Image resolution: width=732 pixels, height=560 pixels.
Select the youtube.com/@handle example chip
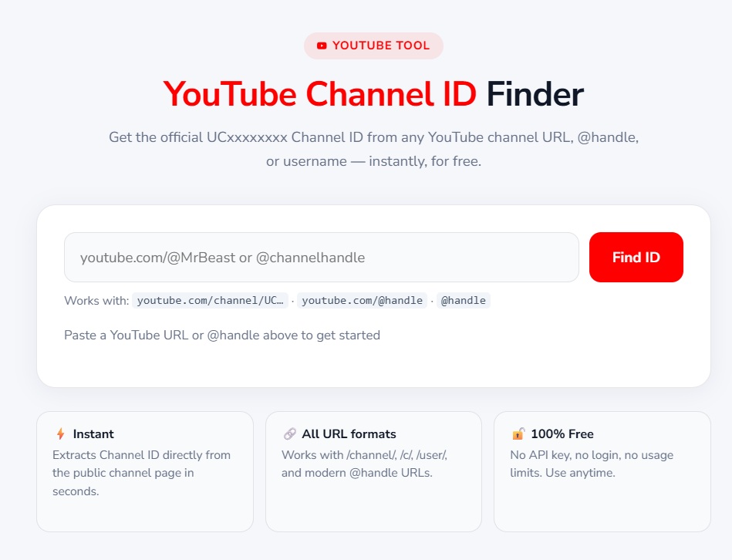click(362, 301)
